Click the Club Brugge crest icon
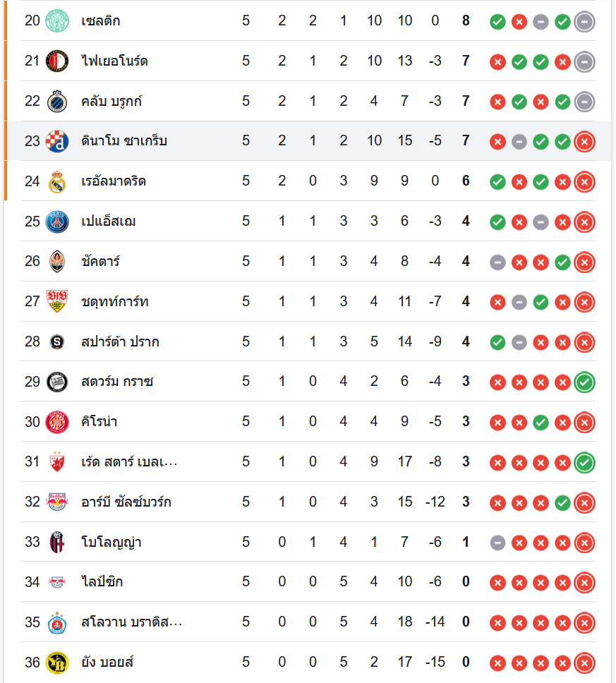 [x=56, y=102]
